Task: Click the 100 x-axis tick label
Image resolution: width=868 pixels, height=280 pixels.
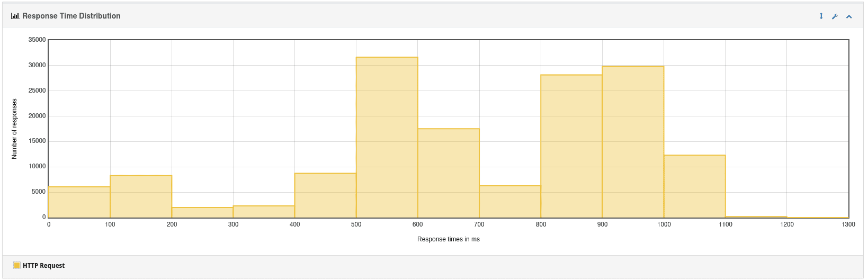Action: 110,224
